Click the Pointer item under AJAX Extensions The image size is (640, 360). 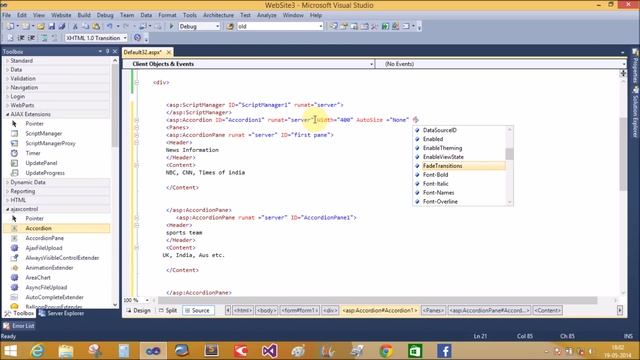(34, 124)
